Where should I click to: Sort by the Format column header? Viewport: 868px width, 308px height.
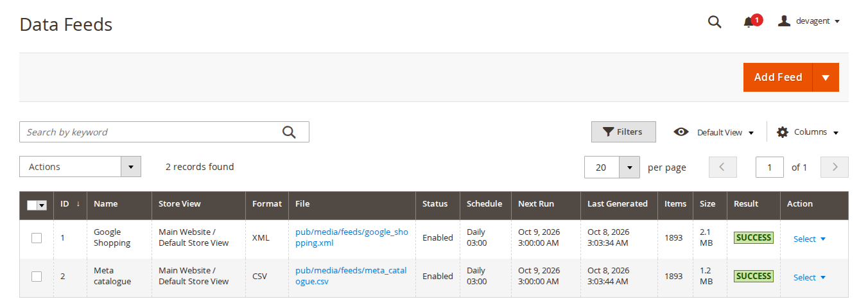point(267,204)
